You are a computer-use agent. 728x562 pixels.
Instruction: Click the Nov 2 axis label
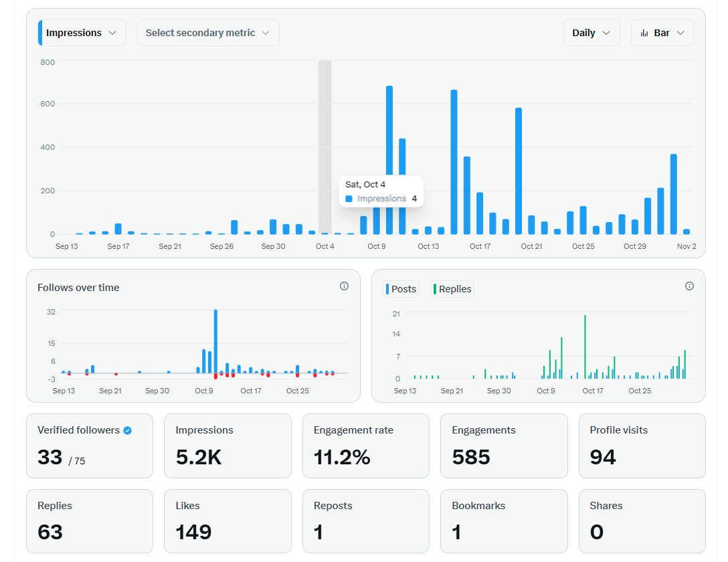point(687,246)
